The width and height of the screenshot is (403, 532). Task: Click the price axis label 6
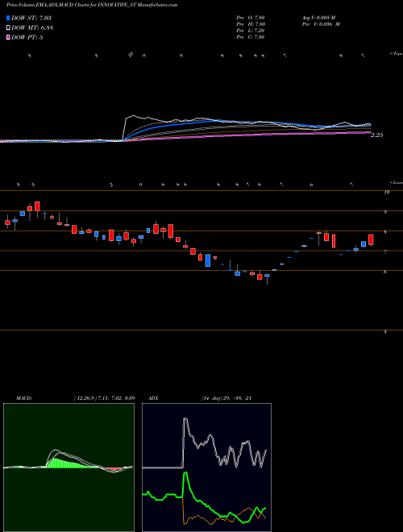pyautogui.click(x=385, y=272)
